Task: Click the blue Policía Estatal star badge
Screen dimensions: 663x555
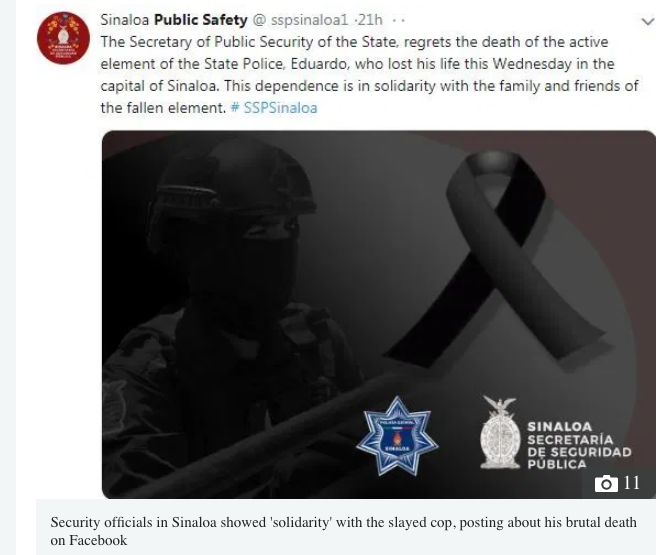Action: [x=397, y=436]
